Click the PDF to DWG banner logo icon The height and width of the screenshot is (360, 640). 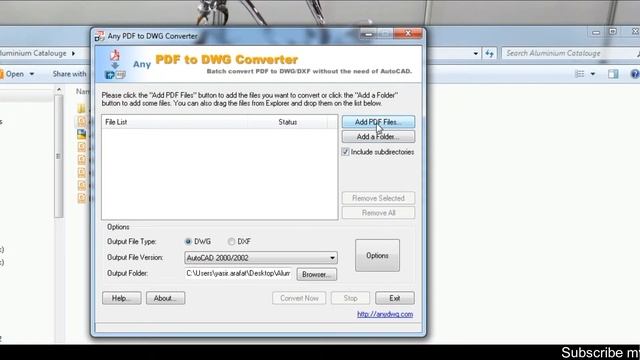[115, 64]
